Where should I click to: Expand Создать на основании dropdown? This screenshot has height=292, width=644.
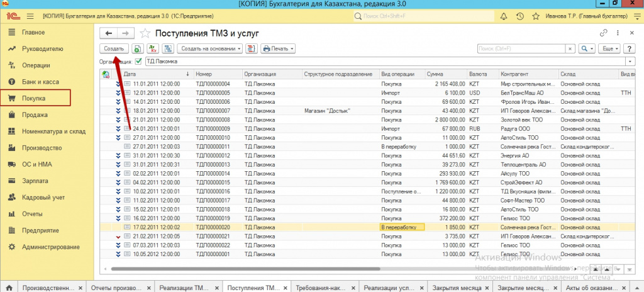pyautogui.click(x=210, y=48)
